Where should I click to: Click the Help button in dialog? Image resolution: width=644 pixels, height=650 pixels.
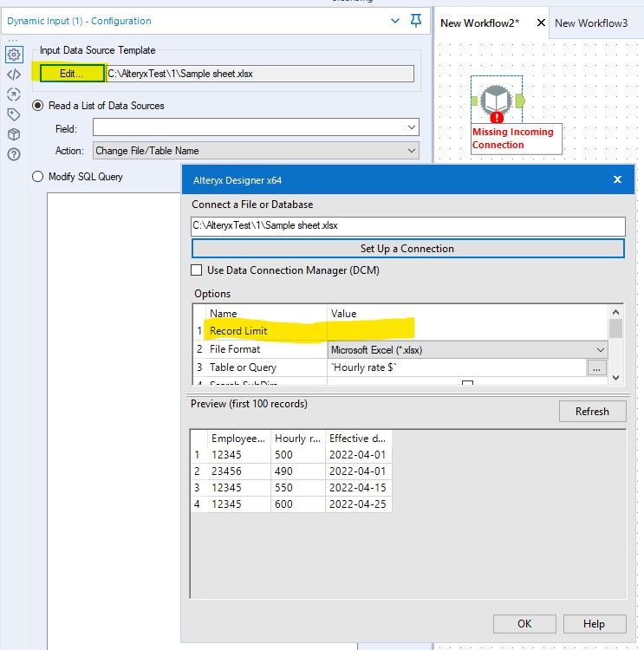click(x=595, y=624)
